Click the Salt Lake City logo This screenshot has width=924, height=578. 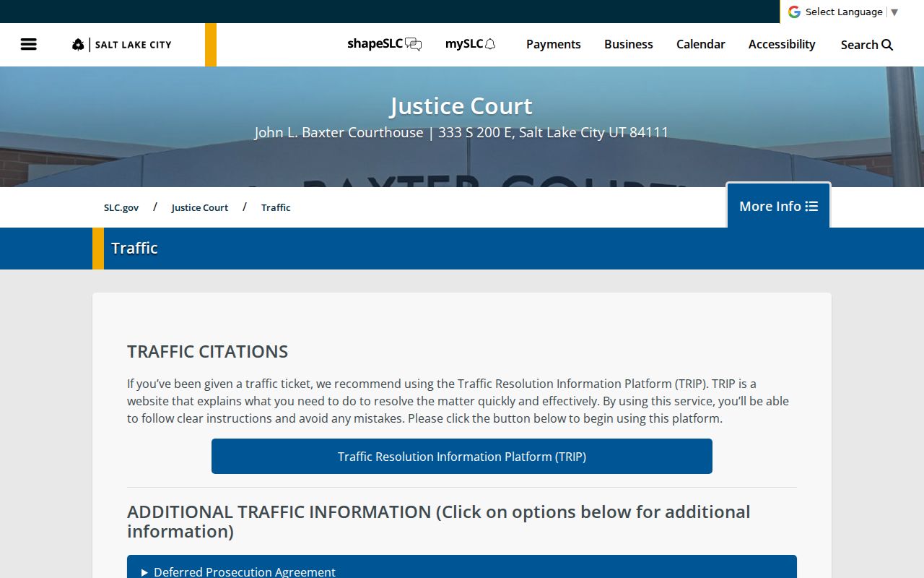(x=122, y=45)
